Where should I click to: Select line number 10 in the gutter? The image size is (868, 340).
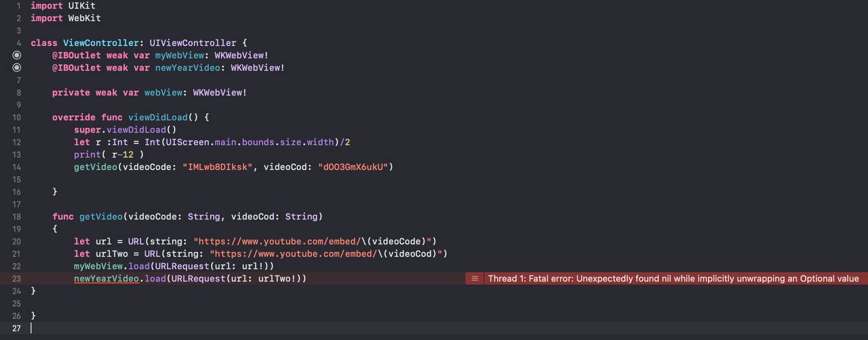click(x=16, y=117)
